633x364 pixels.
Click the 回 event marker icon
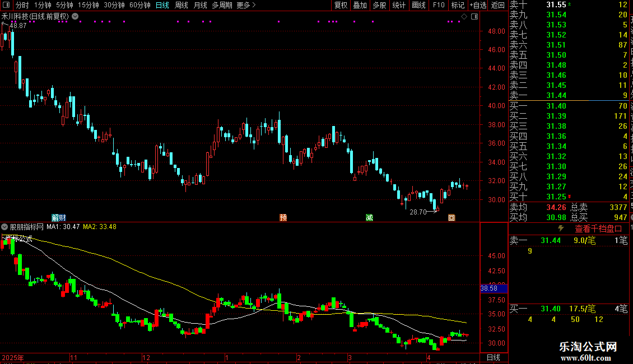[x=452, y=217]
